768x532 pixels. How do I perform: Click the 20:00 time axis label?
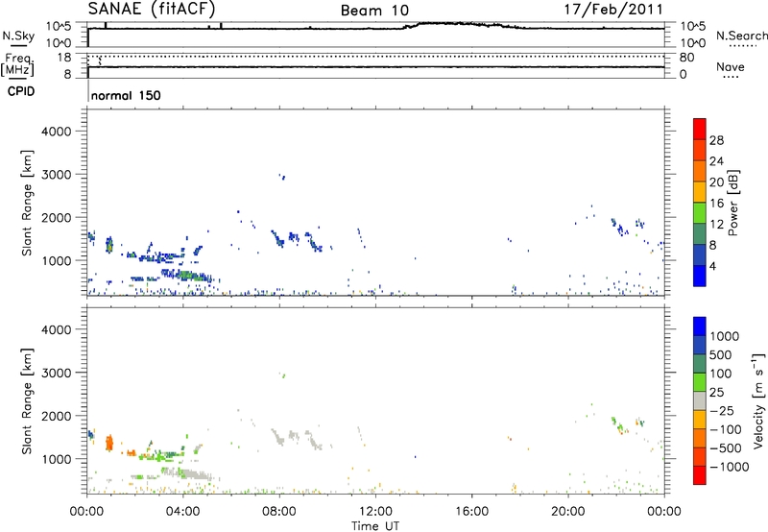point(568,512)
